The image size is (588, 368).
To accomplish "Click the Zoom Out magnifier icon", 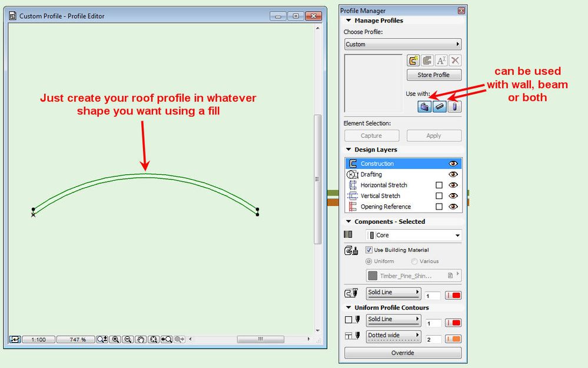I will click(128, 340).
